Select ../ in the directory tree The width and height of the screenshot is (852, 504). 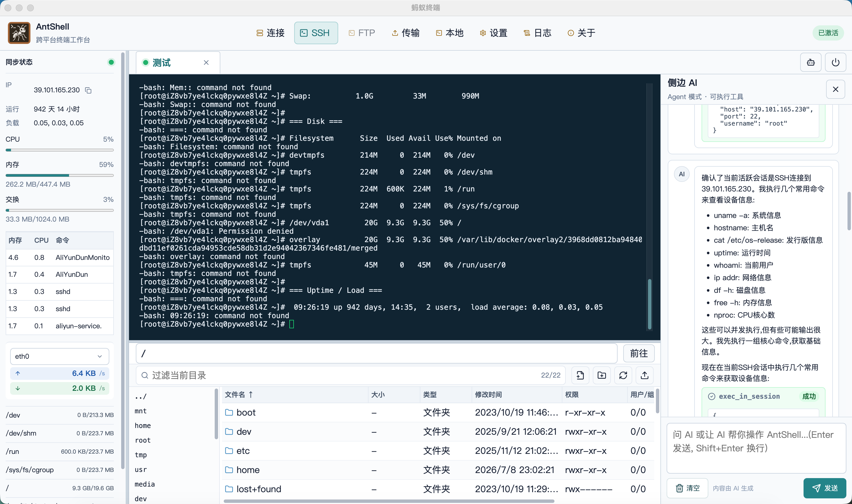(x=141, y=396)
